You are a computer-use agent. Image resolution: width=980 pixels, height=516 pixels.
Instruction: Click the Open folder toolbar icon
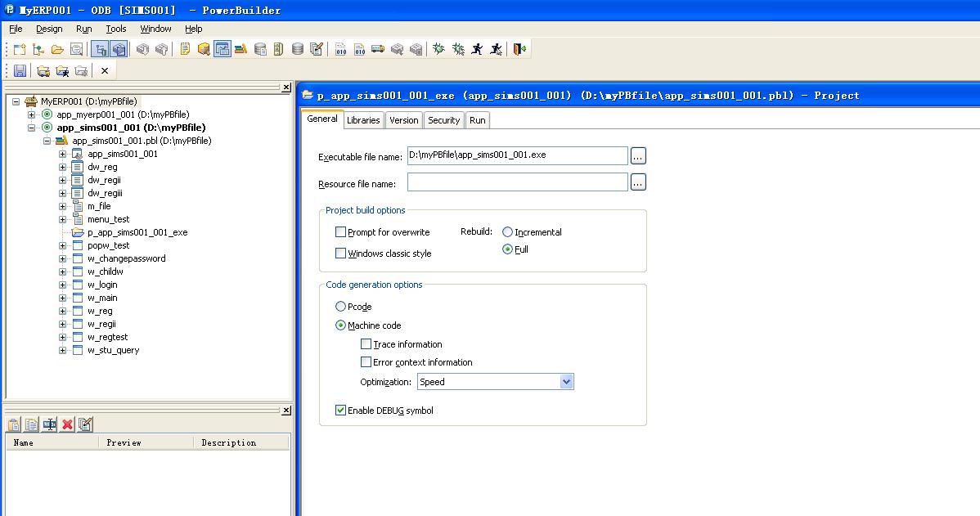57,49
